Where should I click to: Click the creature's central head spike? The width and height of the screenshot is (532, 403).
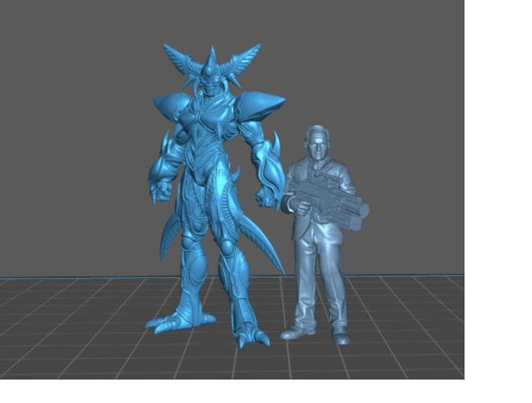211,58
